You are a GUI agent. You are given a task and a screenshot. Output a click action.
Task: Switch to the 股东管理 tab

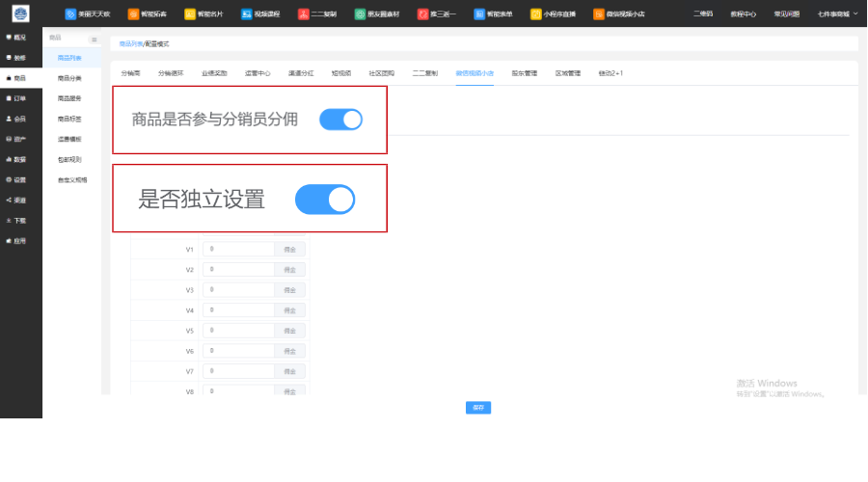point(525,73)
